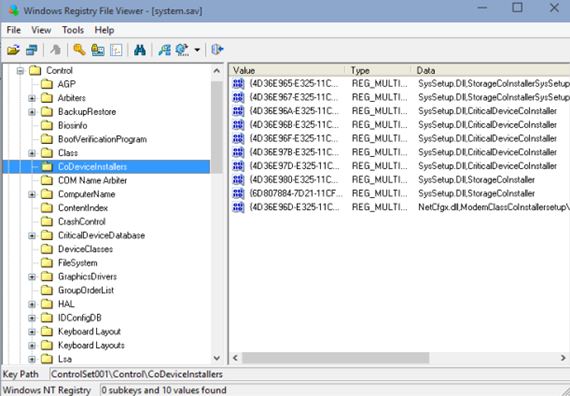The width and height of the screenshot is (570, 396).
Task: Click the padlock security information toolbar icon
Action: point(97,49)
